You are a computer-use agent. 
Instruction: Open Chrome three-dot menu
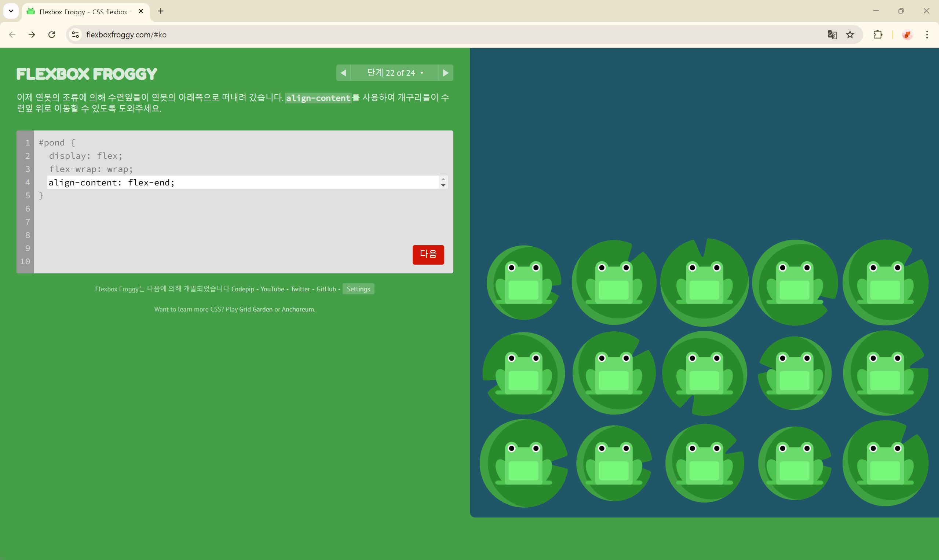point(927,35)
